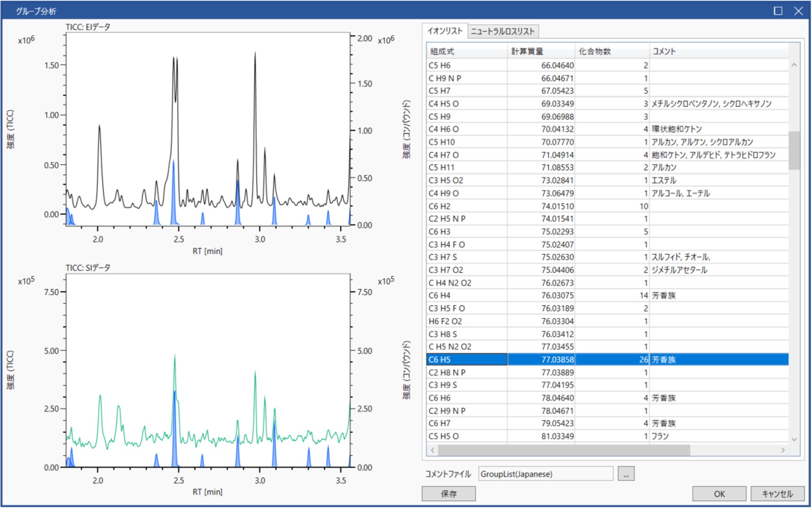Click the horizontal scrollbar left arrow
Screen dimensions: 812x508
click(x=433, y=450)
